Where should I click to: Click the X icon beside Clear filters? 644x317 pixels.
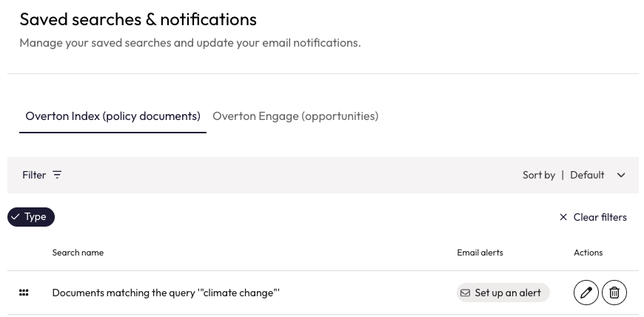click(x=563, y=217)
